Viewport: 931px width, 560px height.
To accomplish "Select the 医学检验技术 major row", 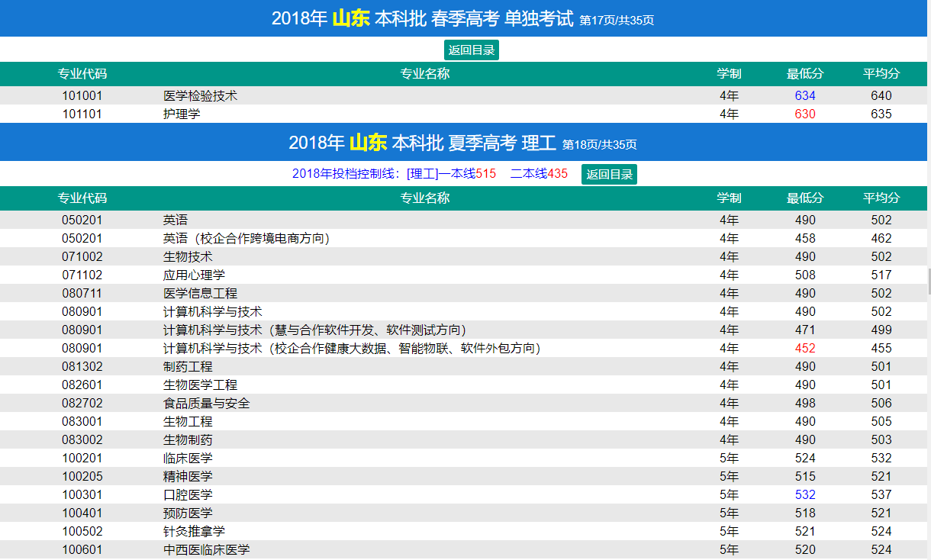I will coord(201,96).
